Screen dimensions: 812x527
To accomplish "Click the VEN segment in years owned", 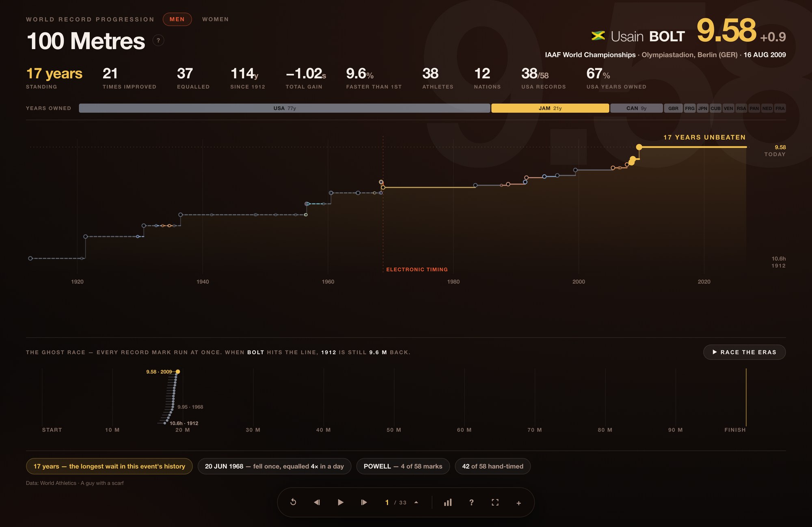I will tap(728, 108).
